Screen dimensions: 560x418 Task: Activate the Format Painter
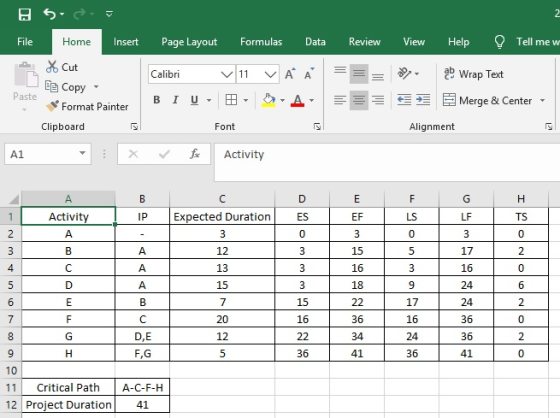(87, 106)
